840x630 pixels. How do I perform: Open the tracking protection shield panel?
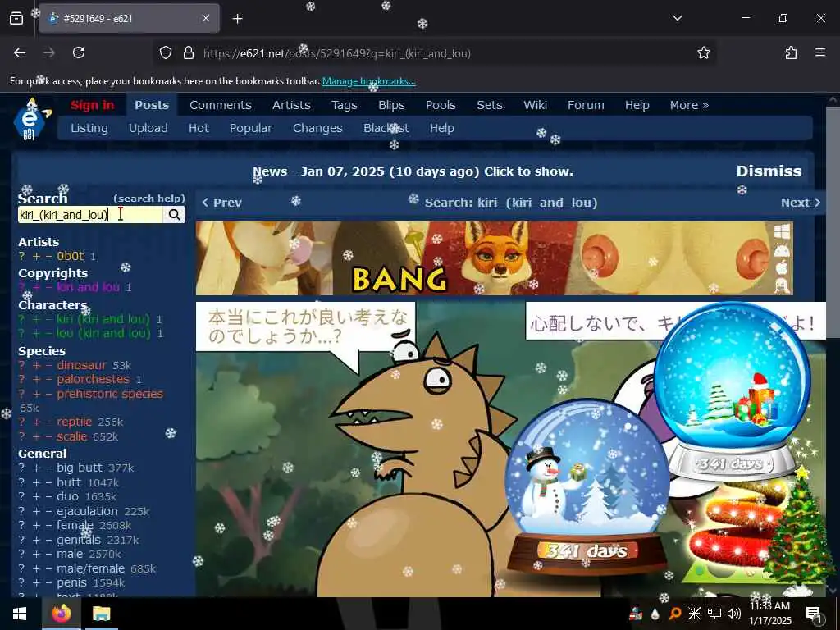[166, 53]
